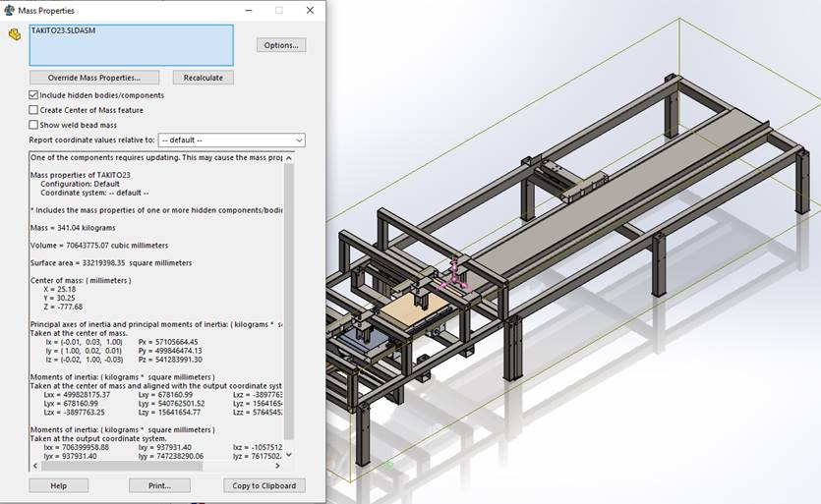Close the Mass Properties dialog

pyautogui.click(x=310, y=10)
